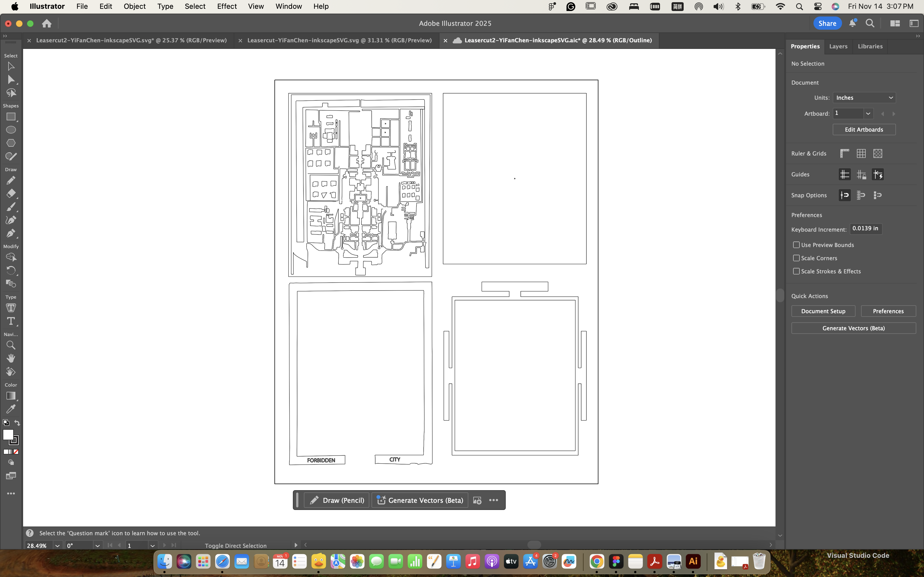Viewport: 924px width, 577px height.
Task: Switch to the Layers panel tab
Action: [838, 46]
